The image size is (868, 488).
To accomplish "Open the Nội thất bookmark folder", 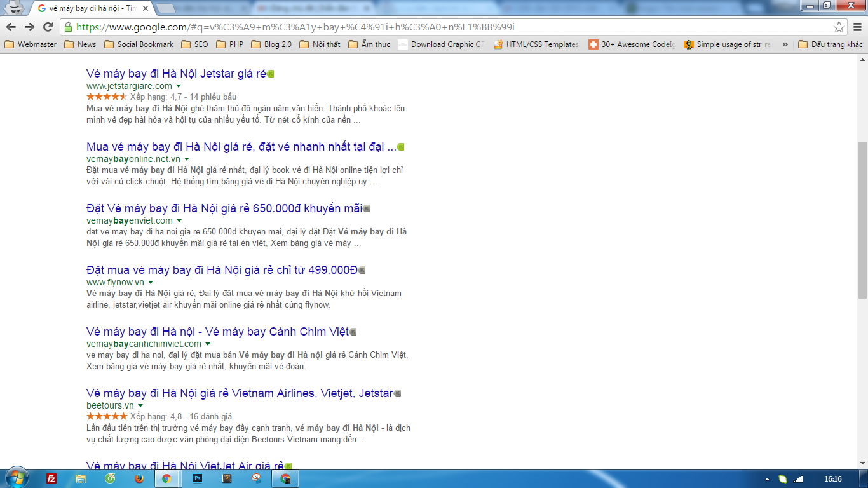I will pos(320,44).
